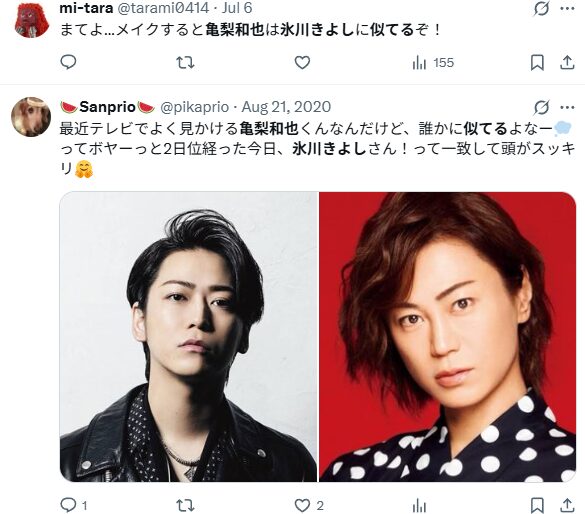
Task: Open the left photo with white background
Action: [x=188, y=337]
